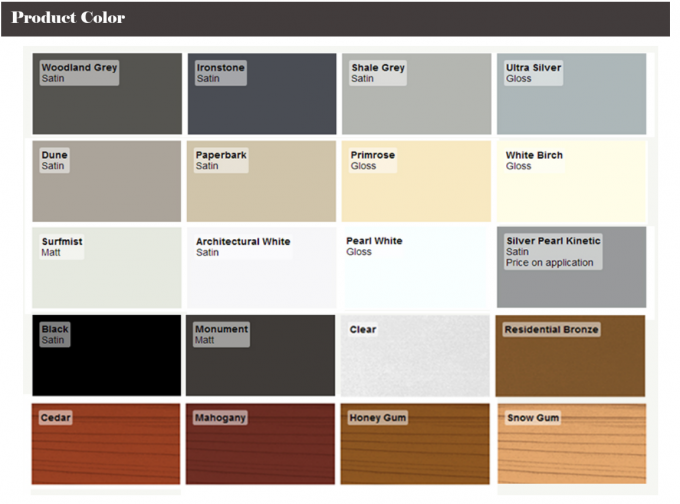
Task: Choose the Paperbark color tile
Action: pyautogui.click(x=261, y=181)
